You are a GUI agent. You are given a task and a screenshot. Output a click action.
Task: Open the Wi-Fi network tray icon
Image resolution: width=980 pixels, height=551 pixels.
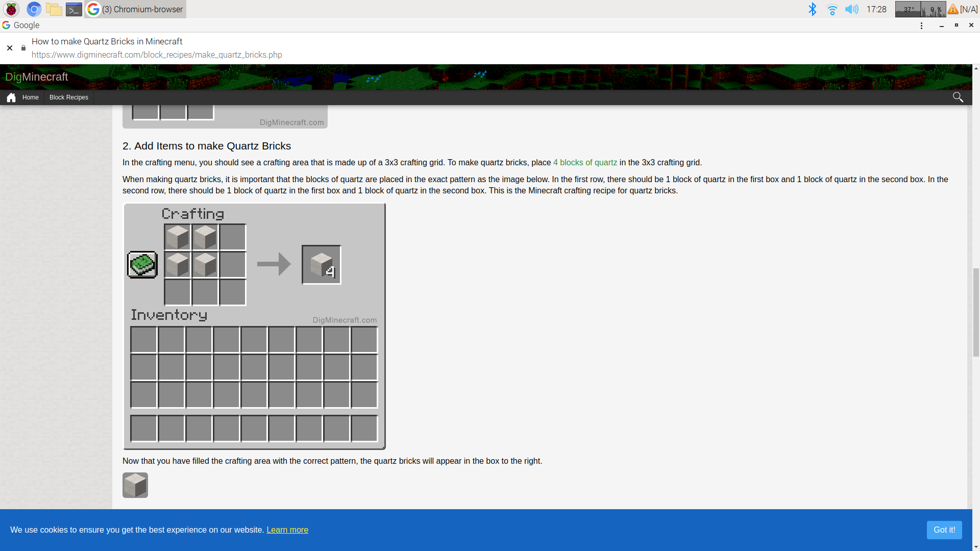(x=832, y=9)
